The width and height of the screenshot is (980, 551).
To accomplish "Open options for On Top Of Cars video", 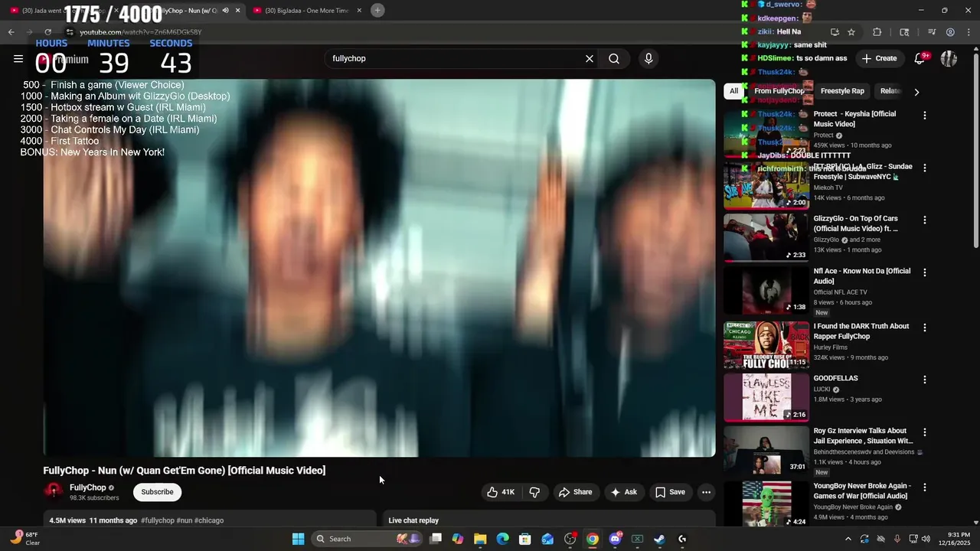I will pyautogui.click(x=925, y=220).
